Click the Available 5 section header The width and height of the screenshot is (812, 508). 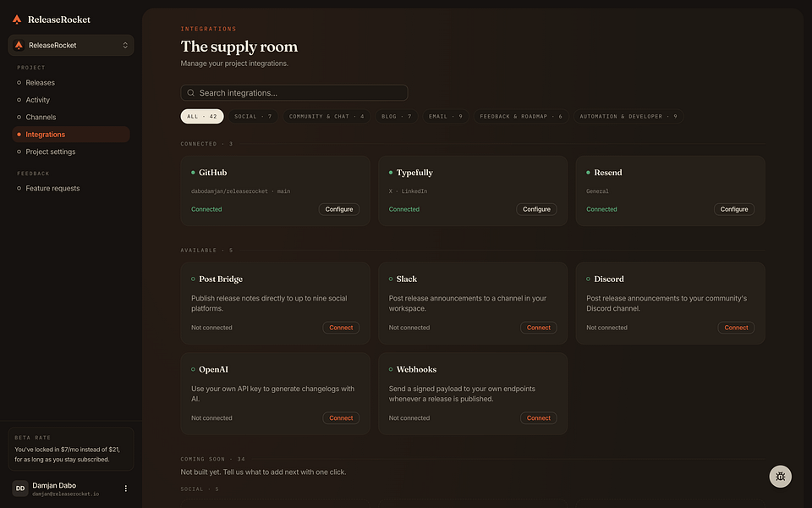coord(206,251)
